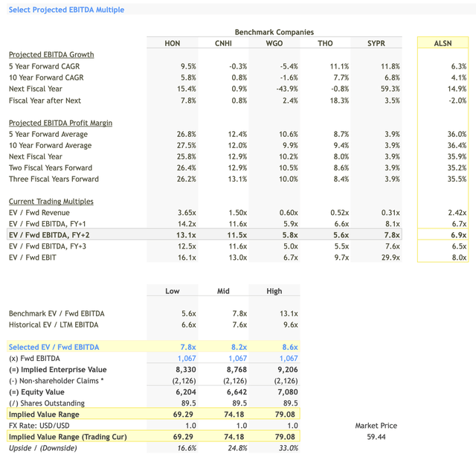
Task: Click the Mid scenario column header
Action: coord(223,291)
